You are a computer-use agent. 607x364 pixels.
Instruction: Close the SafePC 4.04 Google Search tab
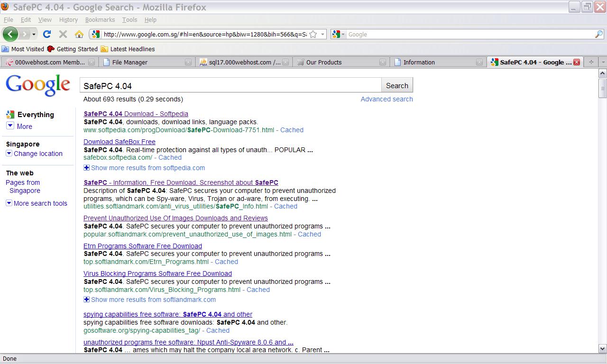[x=577, y=62]
